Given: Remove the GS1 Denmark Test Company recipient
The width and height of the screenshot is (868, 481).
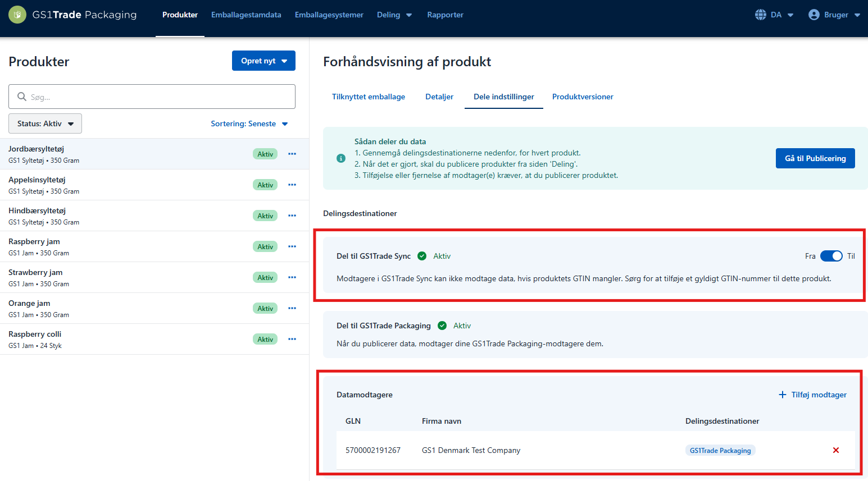Looking at the screenshot, I should tap(836, 450).
